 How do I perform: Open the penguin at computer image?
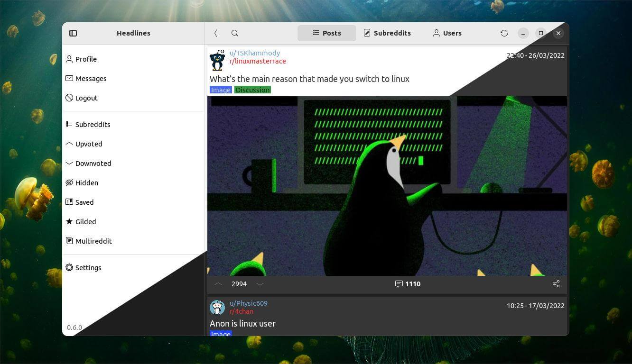(x=387, y=186)
